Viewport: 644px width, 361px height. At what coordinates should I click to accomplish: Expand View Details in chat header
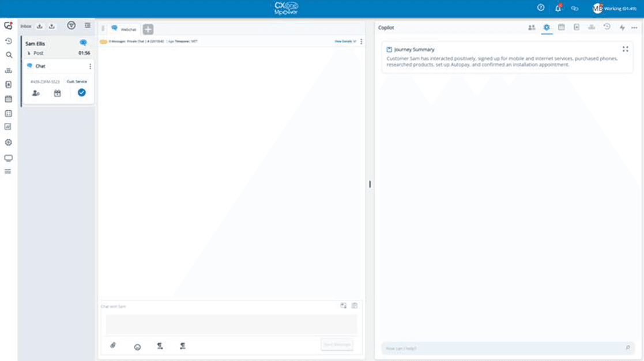coord(345,42)
